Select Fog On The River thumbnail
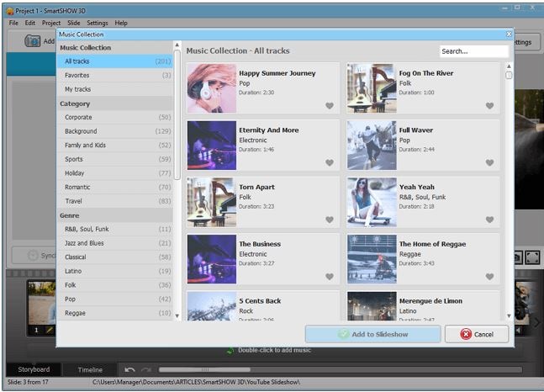Screen dimensions: 544x392 click(372, 87)
